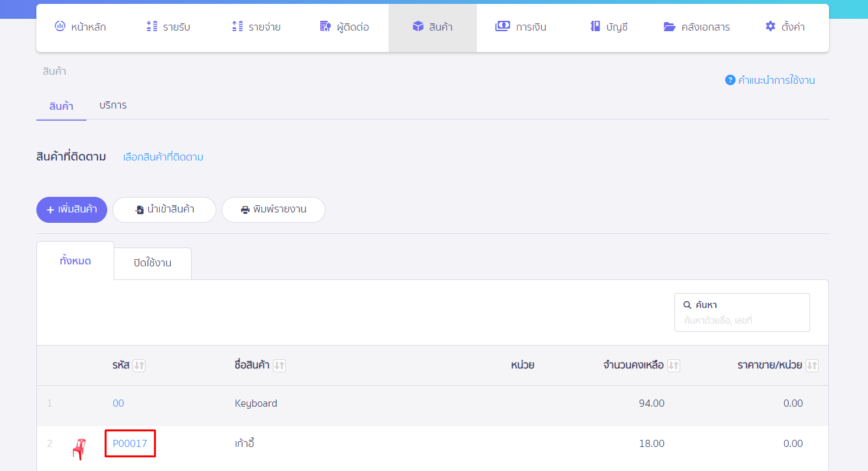This screenshot has width=868, height=471.
Task: Click นำเข้าสินค้า import products button
Action: click(x=164, y=210)
